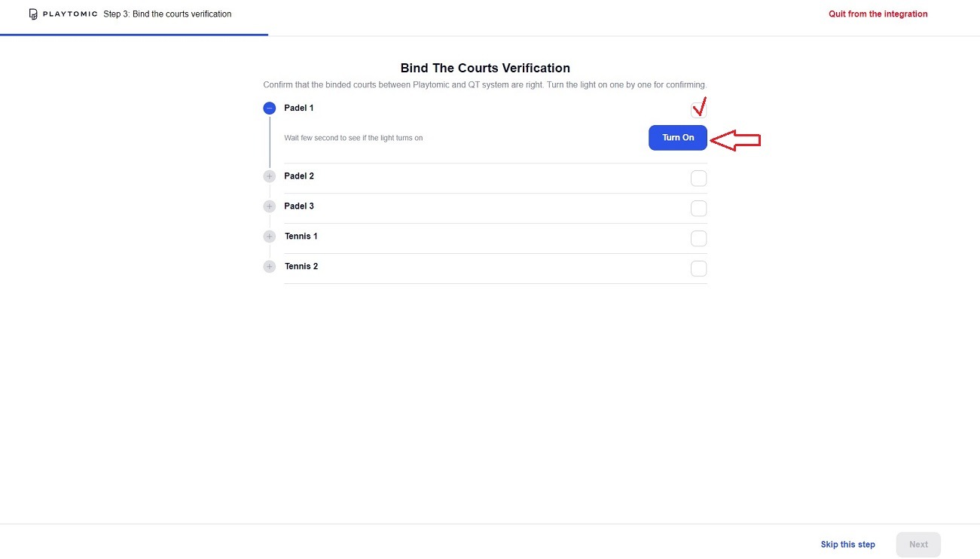Expand Padel 3 plus circle icon
The height and width of the screenshot is (559, 980).
point(270,206)
